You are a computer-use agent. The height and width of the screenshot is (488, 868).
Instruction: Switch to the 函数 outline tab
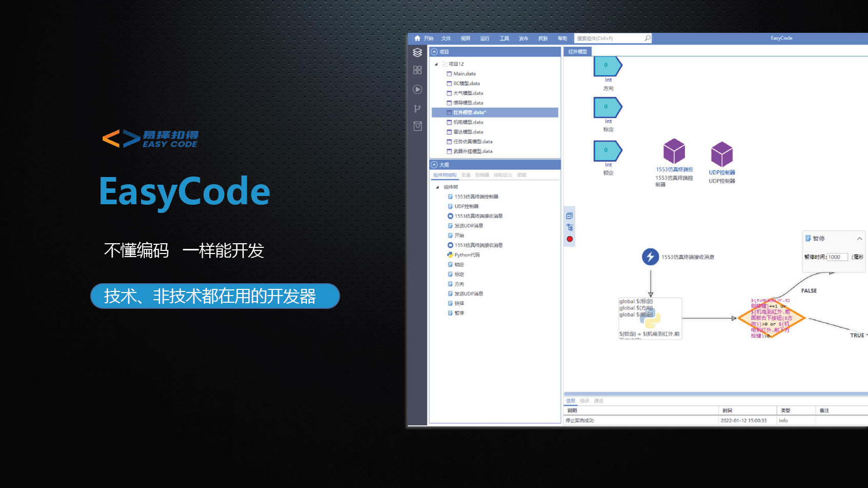[522, 175]
